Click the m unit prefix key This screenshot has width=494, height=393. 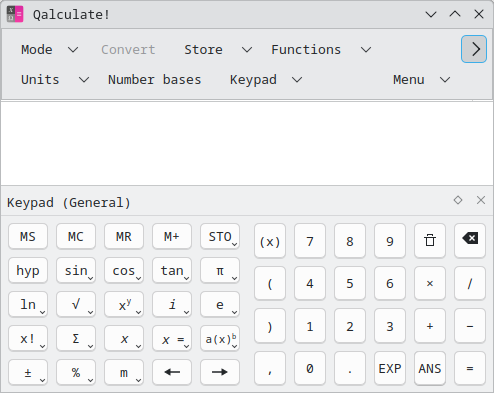tap(124, 372)
